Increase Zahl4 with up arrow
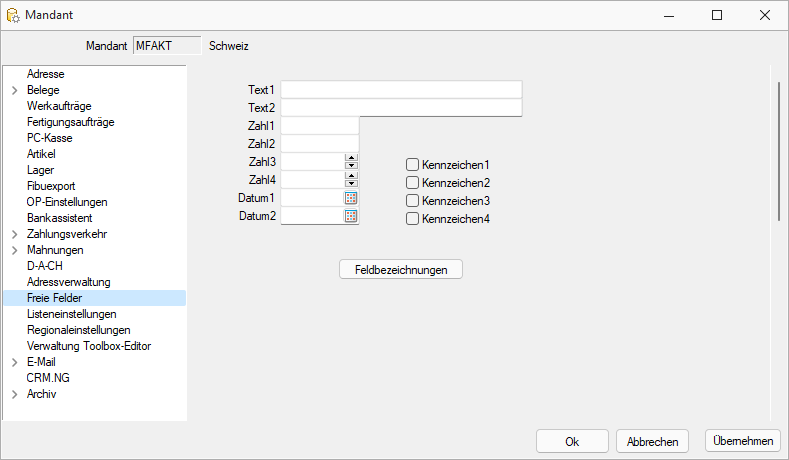Screen dimensions: 789x460 click(x=351, y=176)
